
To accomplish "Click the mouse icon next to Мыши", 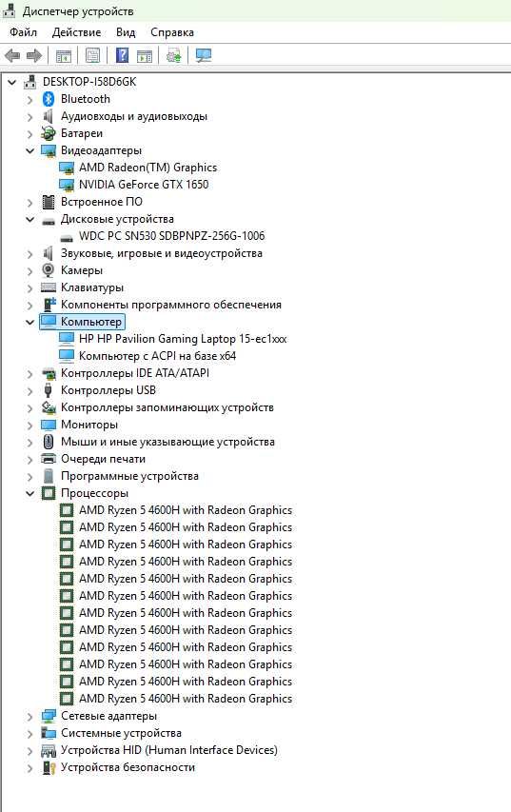I will 49,441.
